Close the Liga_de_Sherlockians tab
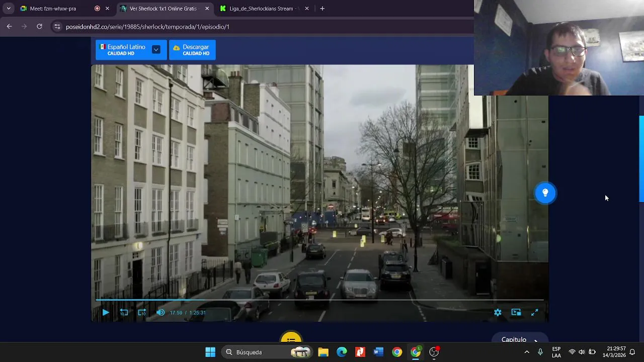644x362 pixels. pos(307,9)
